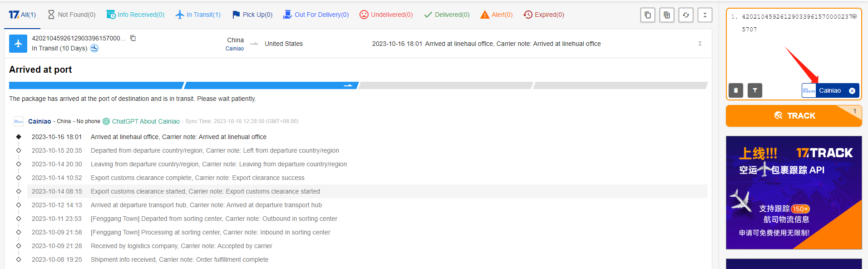Copy the tracking number with the small copy icon

[133, 38]
